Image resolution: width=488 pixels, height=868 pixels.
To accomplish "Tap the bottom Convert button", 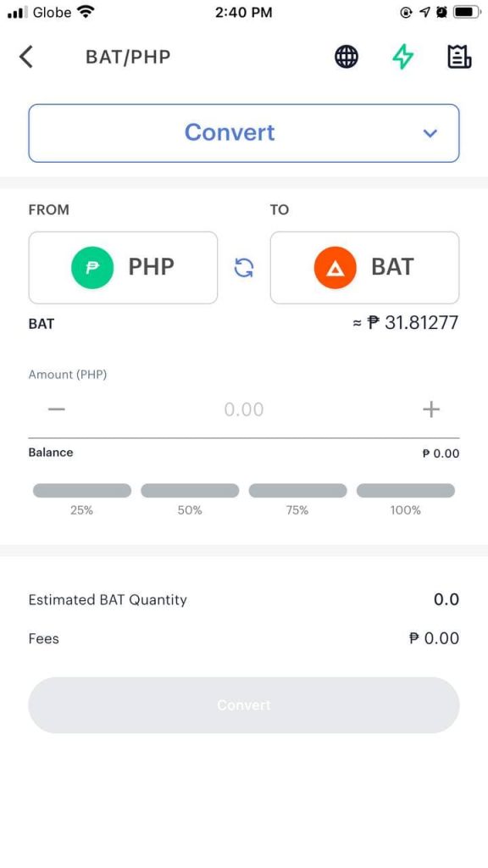I will tap(244, 705).
